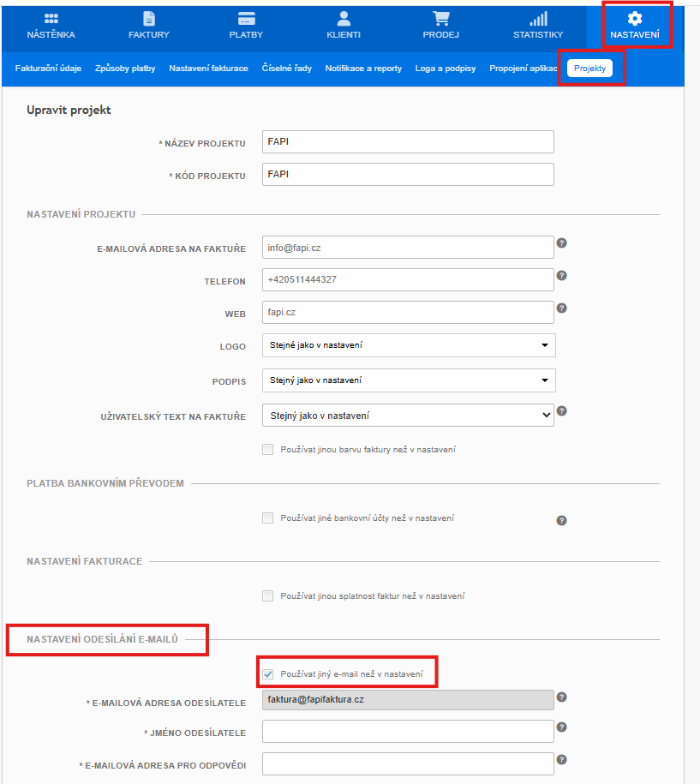This screenshot has width=700, height=784.
Task: Click the Název projektu input field
Action: (x=408, y=142)
